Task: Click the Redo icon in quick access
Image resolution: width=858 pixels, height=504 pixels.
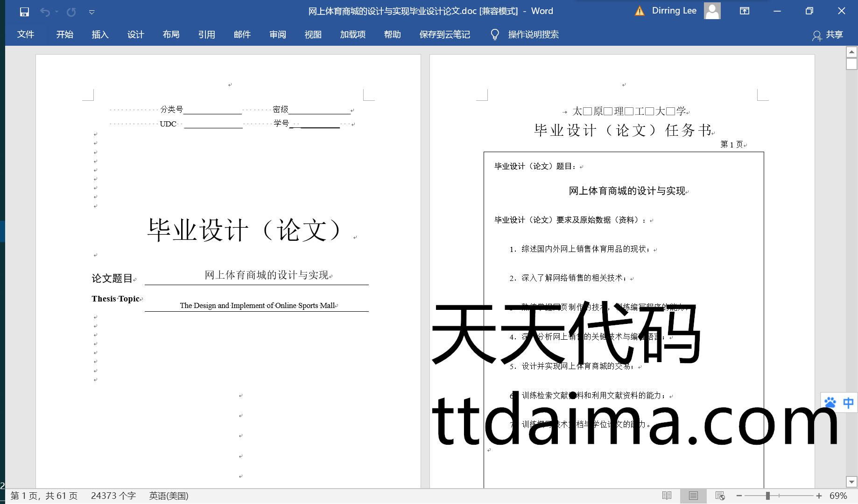Action: (71, 12)
